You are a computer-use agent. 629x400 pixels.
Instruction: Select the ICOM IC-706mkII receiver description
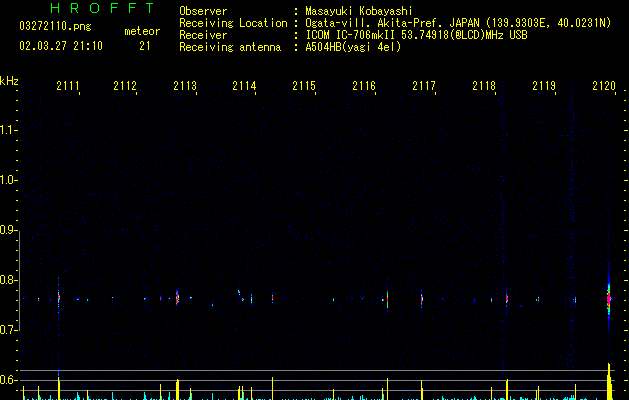416,35
